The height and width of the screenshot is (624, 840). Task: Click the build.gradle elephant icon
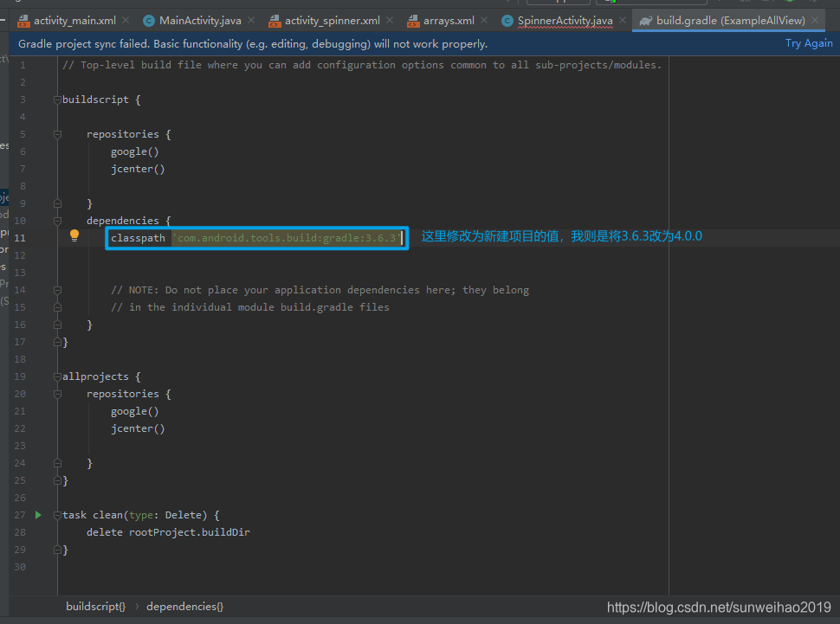pyautogui.click(x=645, y=21)
